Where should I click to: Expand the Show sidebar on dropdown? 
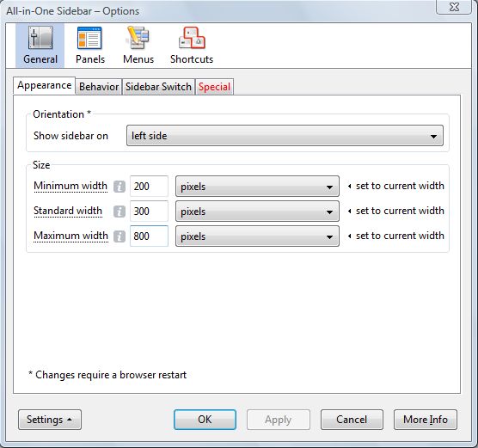click(x=285, y=135)
